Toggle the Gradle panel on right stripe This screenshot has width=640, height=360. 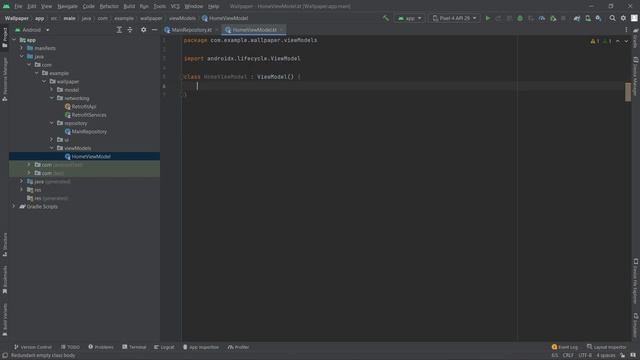click(636, 38)
